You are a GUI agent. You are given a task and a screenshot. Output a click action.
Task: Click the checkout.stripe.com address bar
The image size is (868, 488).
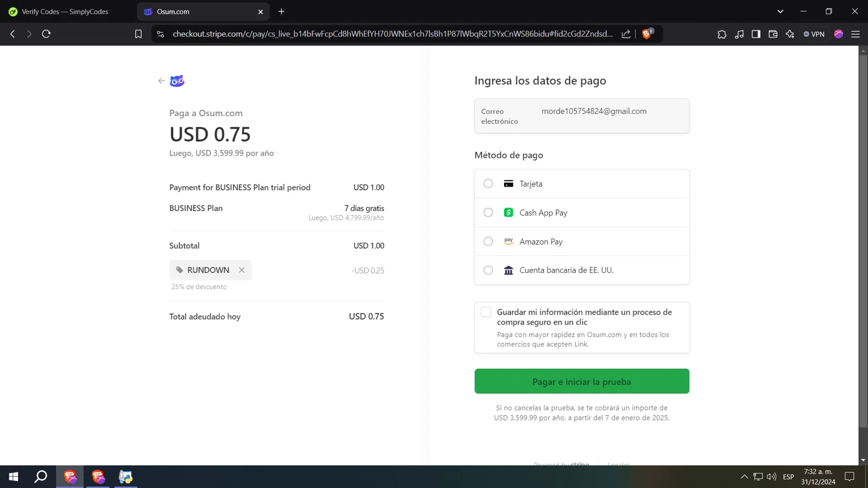click(x=392, y=34)
